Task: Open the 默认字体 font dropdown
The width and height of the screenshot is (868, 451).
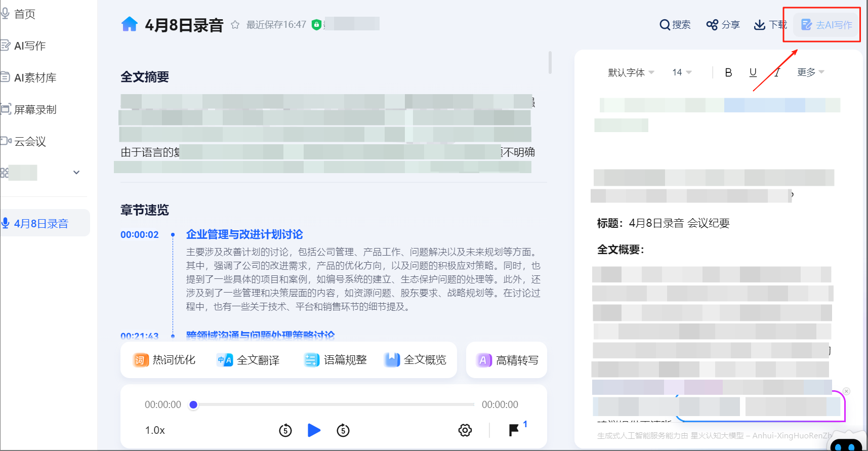Action: point(631,72)
